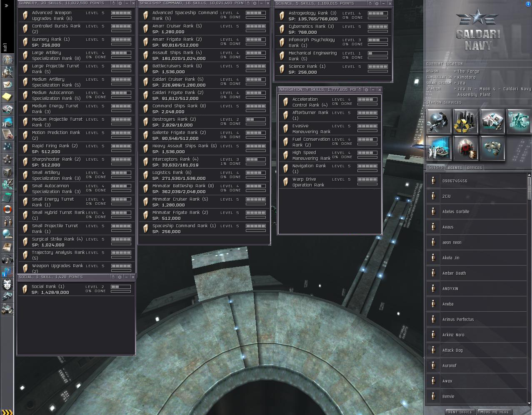Open the Assets cube sidebar icon
Image resolution: width=532 pixels, height=415 pixels.
(7, 171)
